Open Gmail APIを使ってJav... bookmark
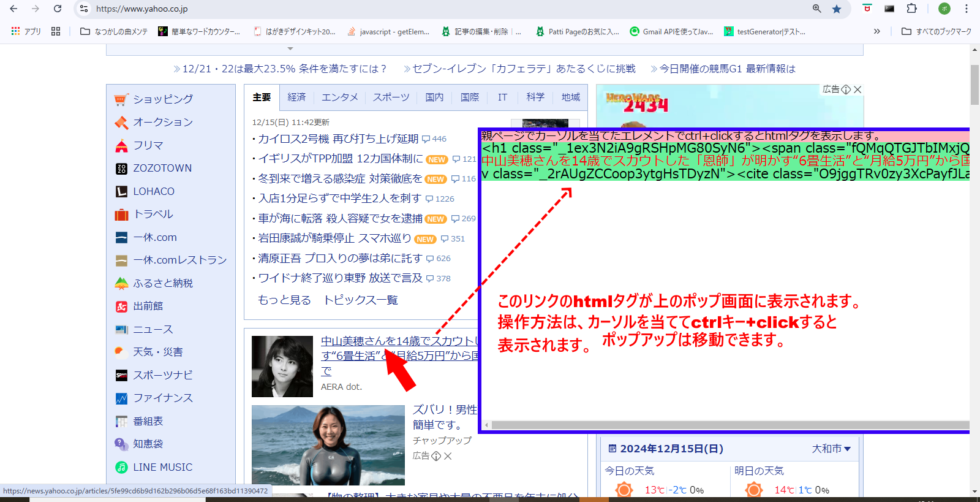 pos(672,31)
